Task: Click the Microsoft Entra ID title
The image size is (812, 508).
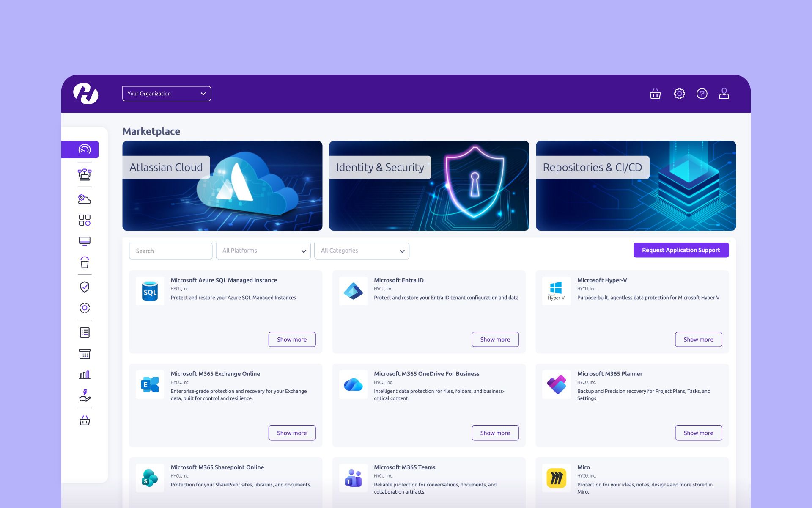Action: [x=399, y=280]
